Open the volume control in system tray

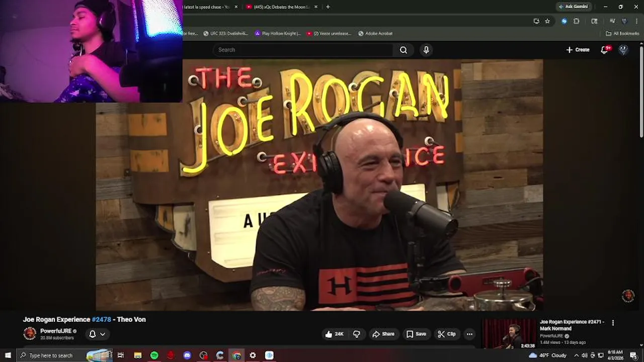(584, 355)
